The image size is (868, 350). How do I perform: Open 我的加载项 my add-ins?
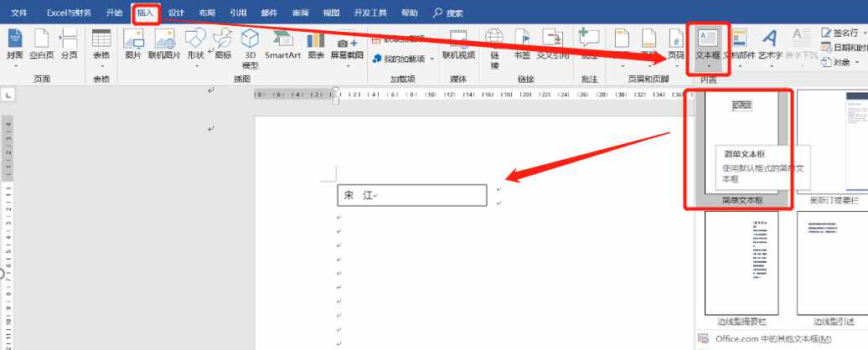pyautogui.click(x=400, y=59)
